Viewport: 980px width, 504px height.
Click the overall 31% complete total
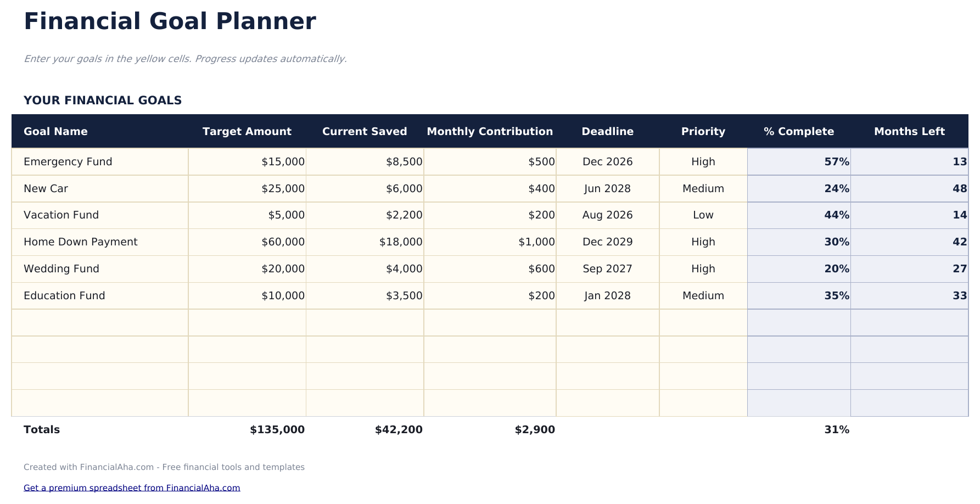coord(836,430)
